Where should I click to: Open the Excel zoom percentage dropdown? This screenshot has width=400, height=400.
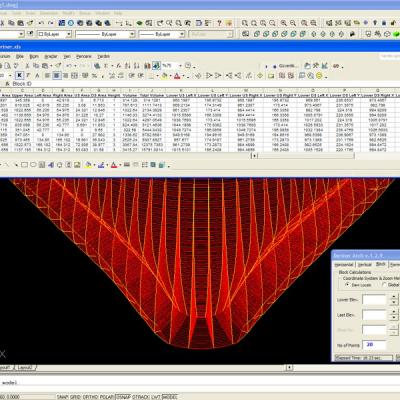click(x=180, y=66)
